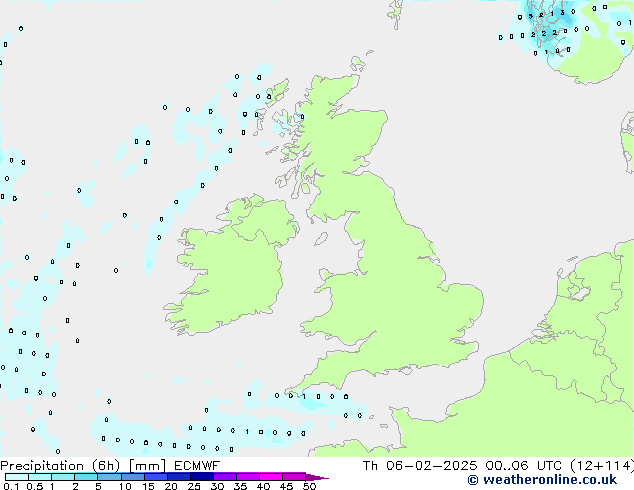Screen dimensions: 634x490
Task: Click the legend value '50'
Action: (x=309, y=486)
